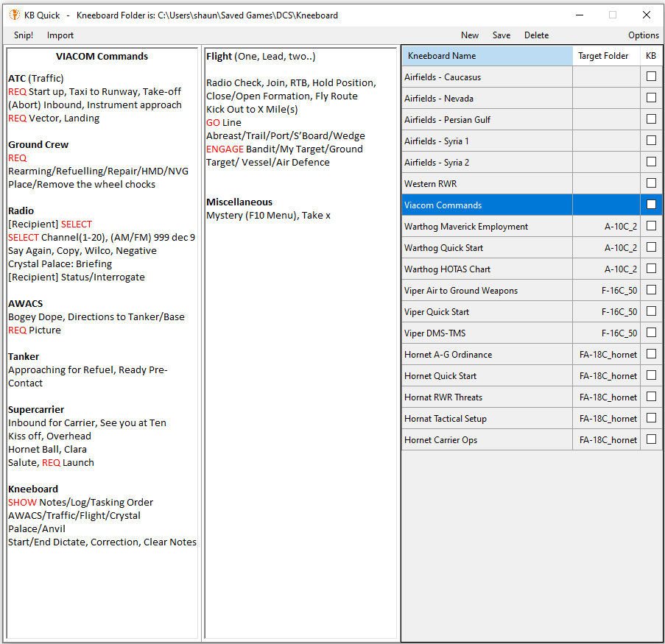Click the New button
The height and width of the screenshot is (644, 665).
[x=469, y=35]
